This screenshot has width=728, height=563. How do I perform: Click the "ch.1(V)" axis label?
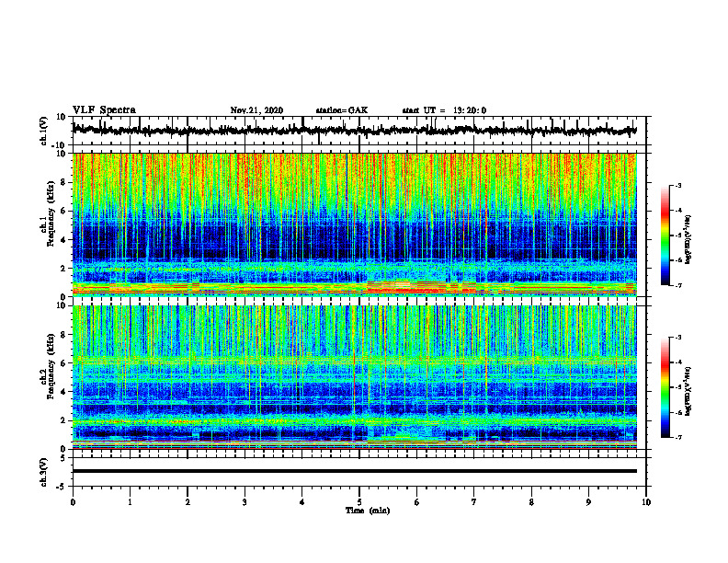coord(44,131)
